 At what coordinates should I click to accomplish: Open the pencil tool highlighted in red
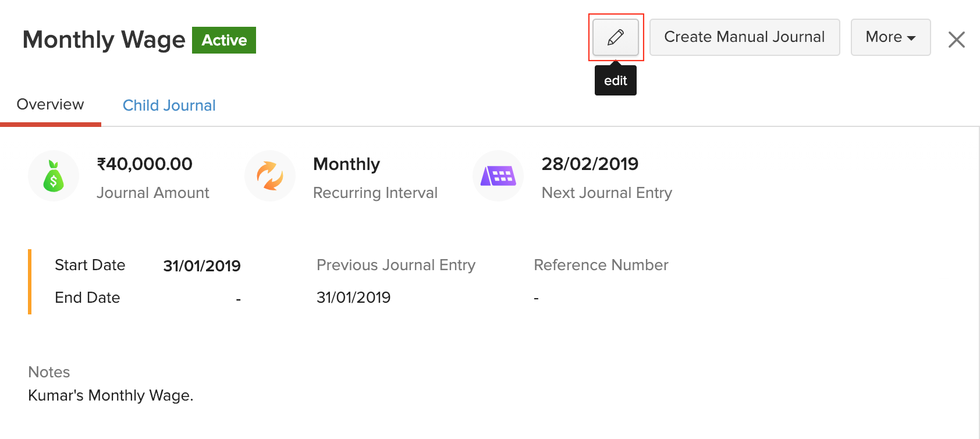pos(615,37)
